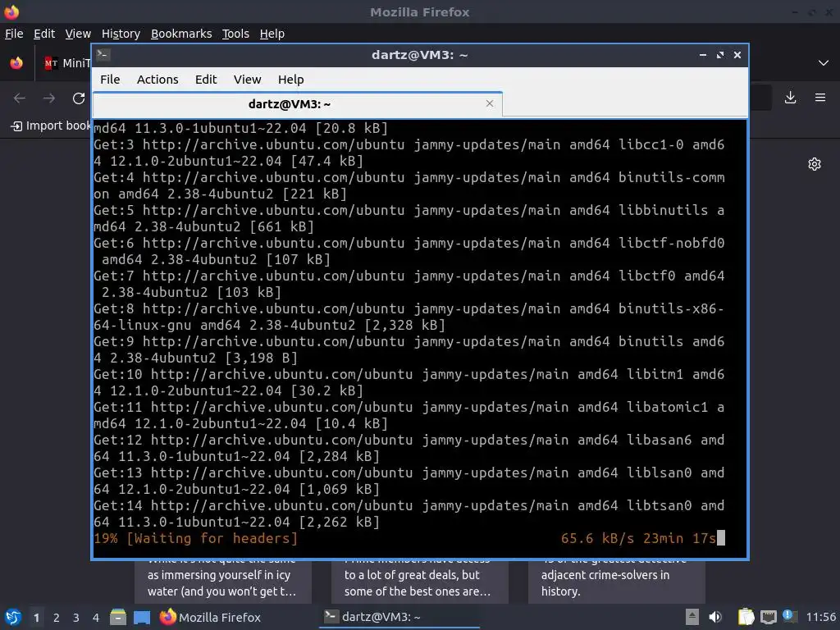Open Firefox Tools menu

pyautogui.click(x=235, y=34)
